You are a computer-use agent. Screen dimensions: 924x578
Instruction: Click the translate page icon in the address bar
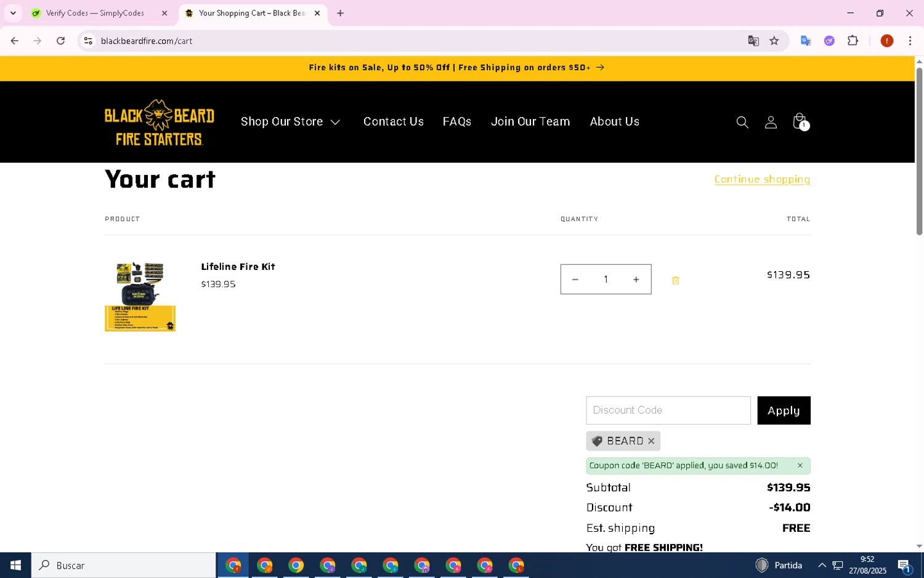click(753, 41)
